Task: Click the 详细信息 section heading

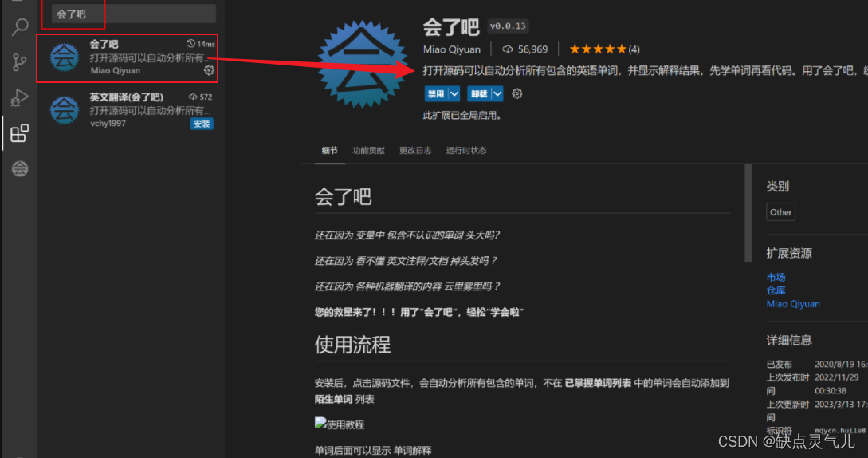Action: tap(789, 341)
